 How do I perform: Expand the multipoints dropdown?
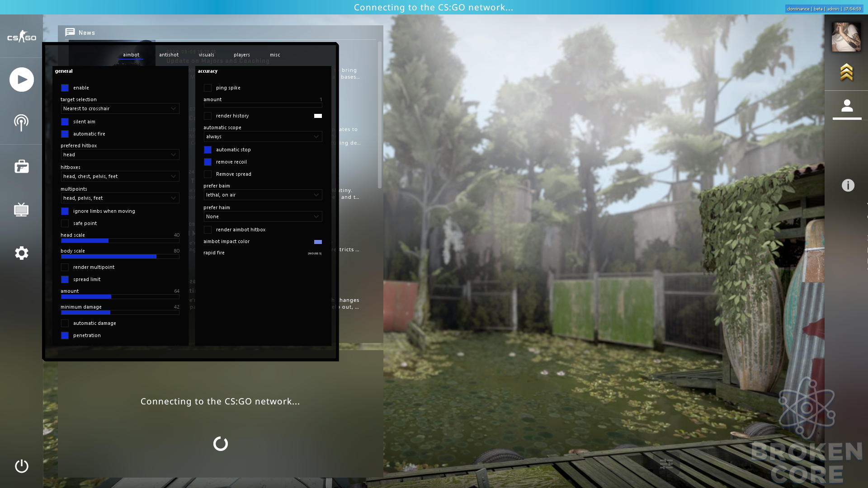(x=120, y=198)
